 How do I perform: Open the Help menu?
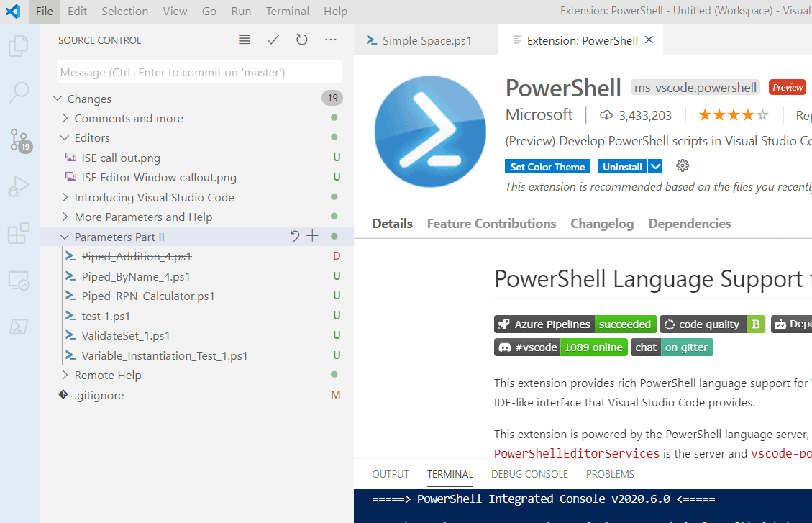pos(336,11)
